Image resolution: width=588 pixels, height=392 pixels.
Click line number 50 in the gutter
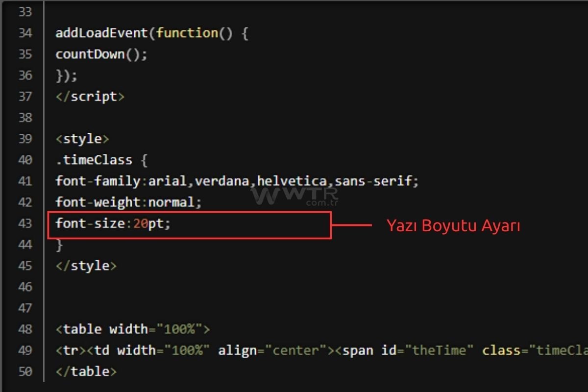[x=25, y=371]
